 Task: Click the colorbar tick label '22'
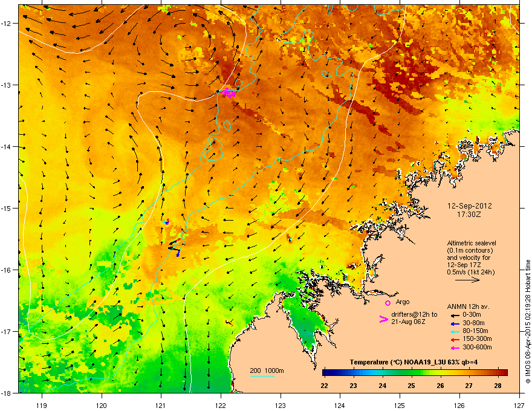(x=325, y=386)
